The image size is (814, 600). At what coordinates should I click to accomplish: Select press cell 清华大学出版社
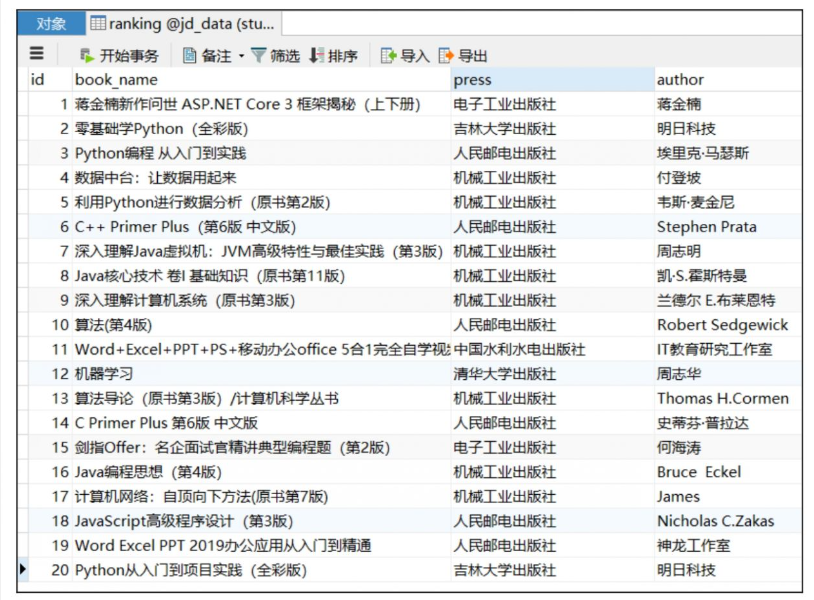click(x=552, y=374)
